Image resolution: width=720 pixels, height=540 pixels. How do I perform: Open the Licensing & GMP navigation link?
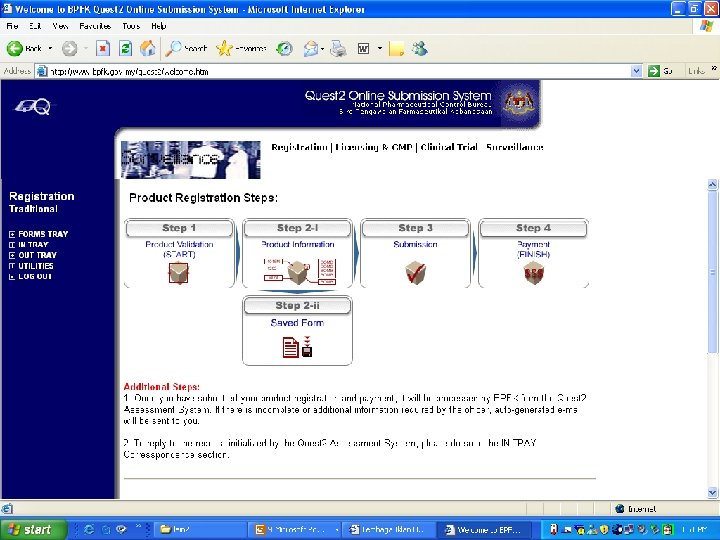coord(373,147)
